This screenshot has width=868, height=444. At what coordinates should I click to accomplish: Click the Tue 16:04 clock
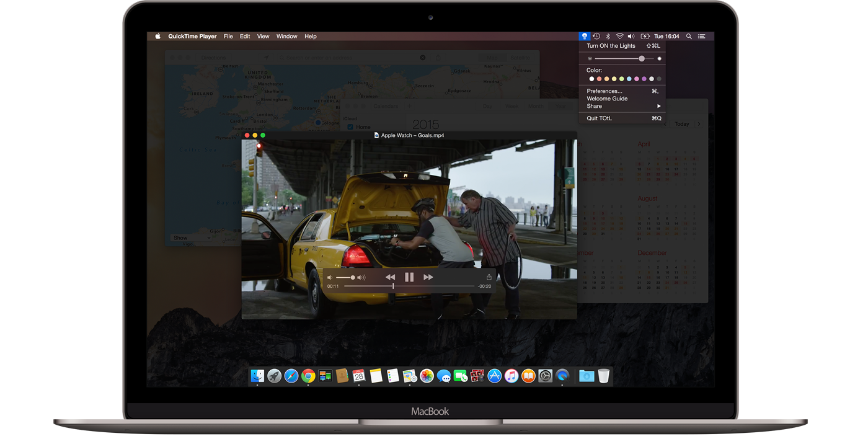pyautogui.click(x=667, y=37)
